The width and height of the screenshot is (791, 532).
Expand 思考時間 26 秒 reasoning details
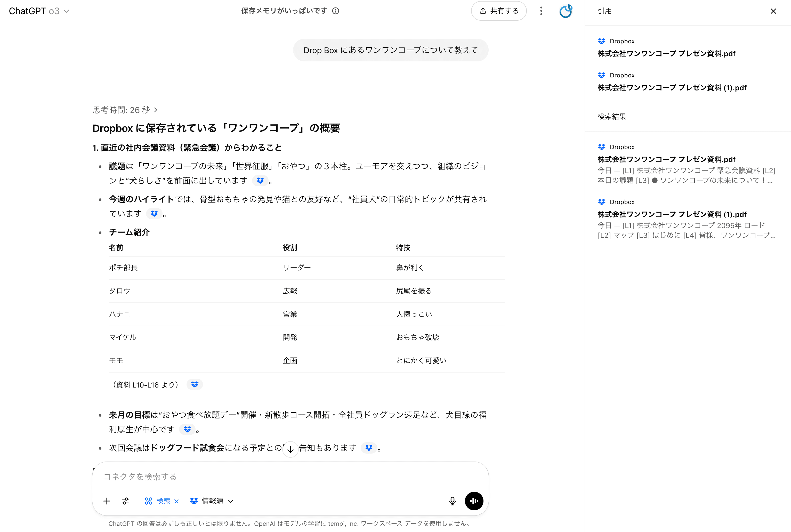pos(125,110)
